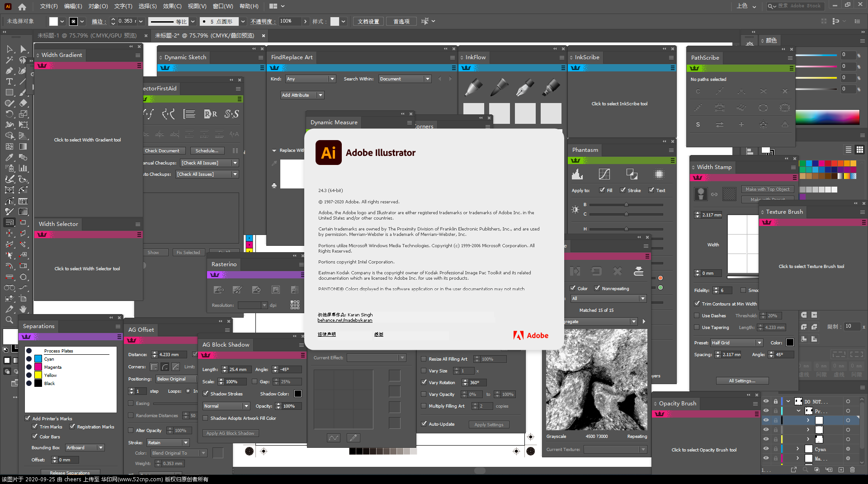This screenshot has height=484, width=868.
Task: Select the Direct Selection tool
Action: (23, 49)
